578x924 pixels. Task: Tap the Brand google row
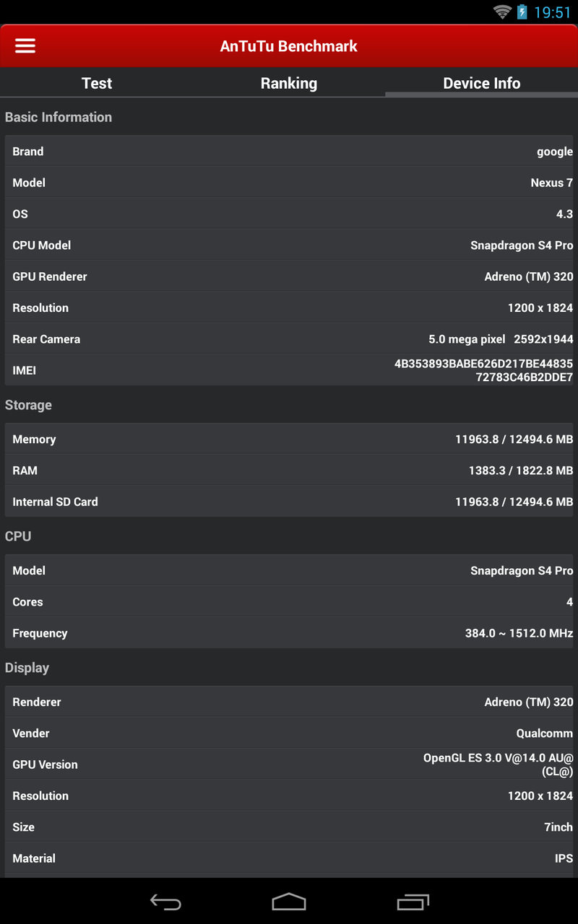[289, 152]
